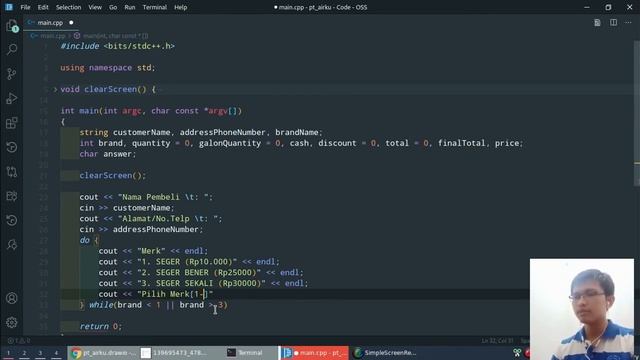640x360 pixels.
Task: Click the main.cpp Code OSS taskbar entry
Action: click(314, 353)
